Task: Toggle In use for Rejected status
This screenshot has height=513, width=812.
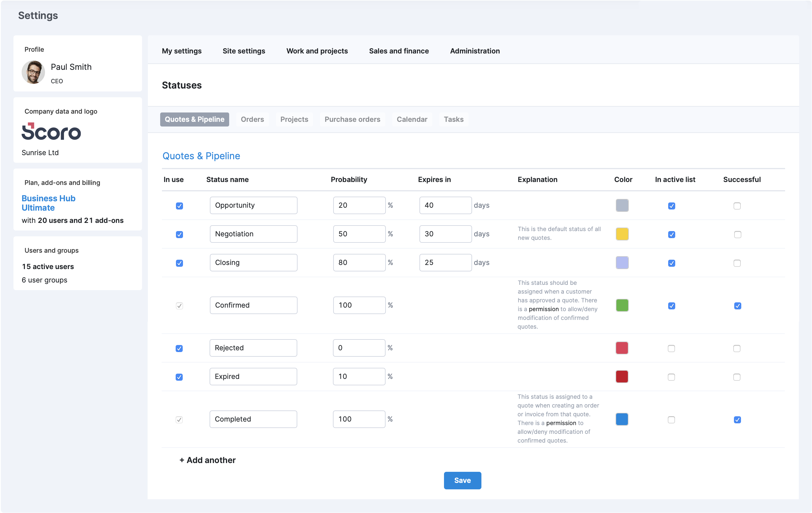Action: [x=179, y=348]
